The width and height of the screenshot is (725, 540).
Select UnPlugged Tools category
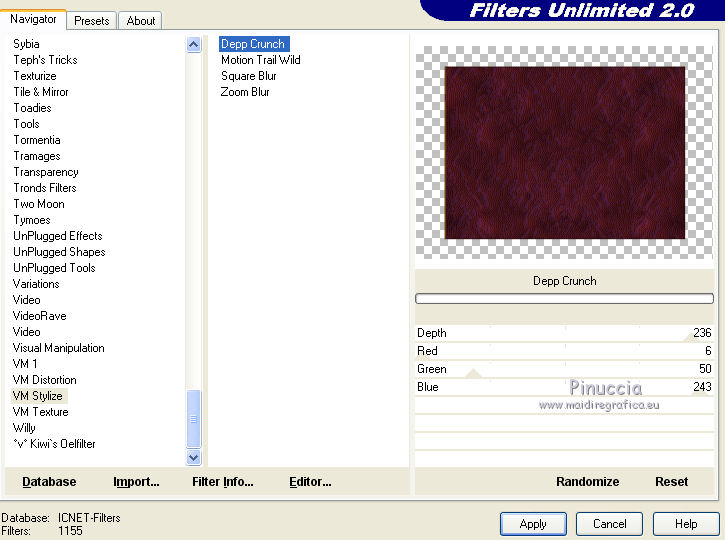[54, 268]
